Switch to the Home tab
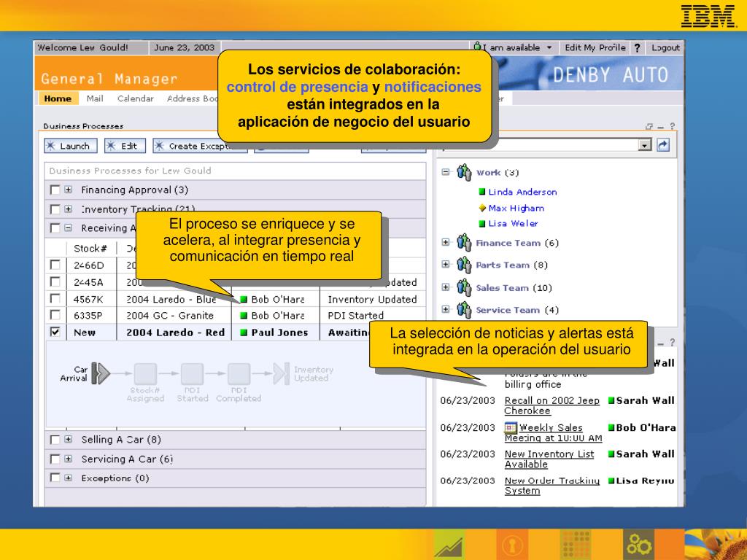Screen dimensions: 747x560 58,98
